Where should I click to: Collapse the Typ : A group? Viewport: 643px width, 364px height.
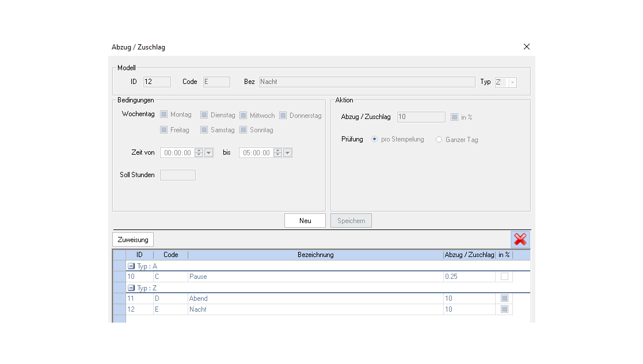tap(131, 266)
